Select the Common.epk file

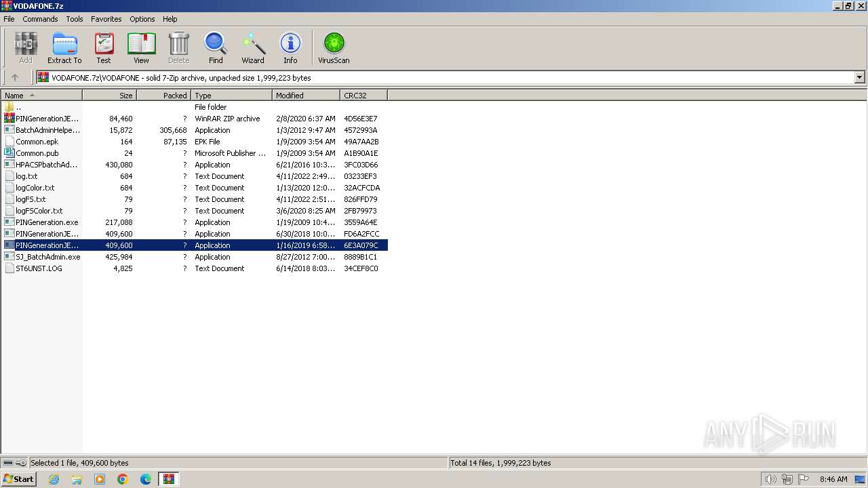(195, 142)
